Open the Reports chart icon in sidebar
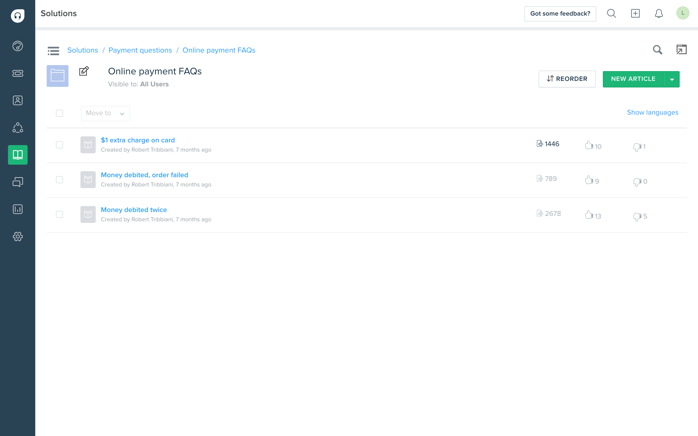 click(x=17, y=209)
